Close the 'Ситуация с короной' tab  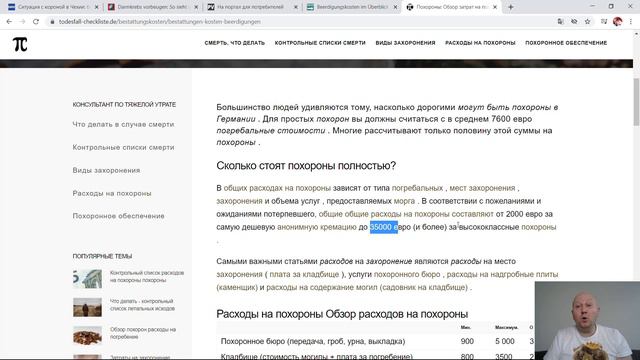(96, 7)
